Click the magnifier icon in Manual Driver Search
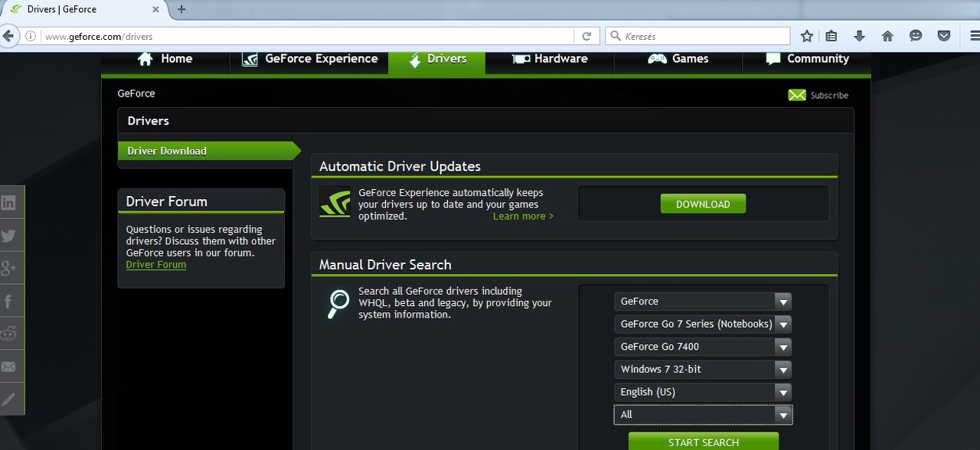 337,304
